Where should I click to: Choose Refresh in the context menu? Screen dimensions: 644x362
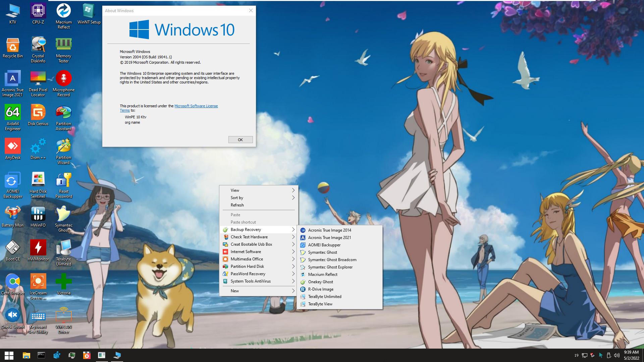click(259, 205)
